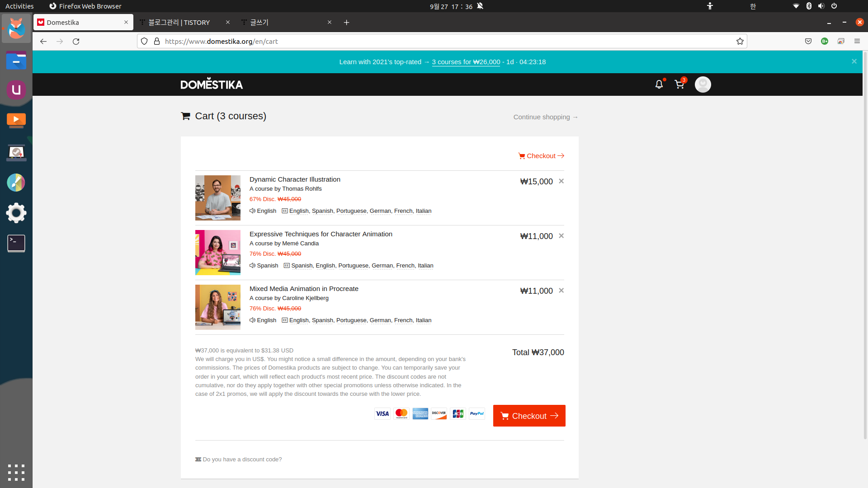Dismiss the teal promo banner

(x=854, y=61)
